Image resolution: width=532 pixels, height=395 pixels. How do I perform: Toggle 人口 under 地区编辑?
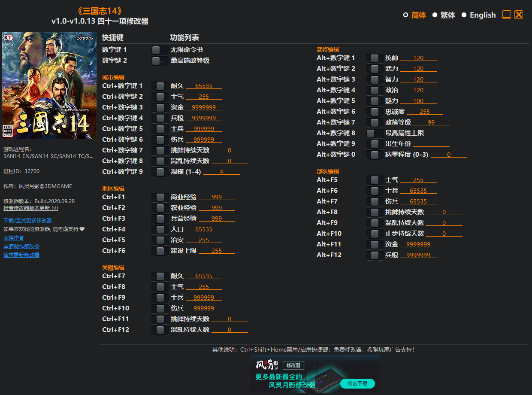pyautogui.click(x=160, y=229)
